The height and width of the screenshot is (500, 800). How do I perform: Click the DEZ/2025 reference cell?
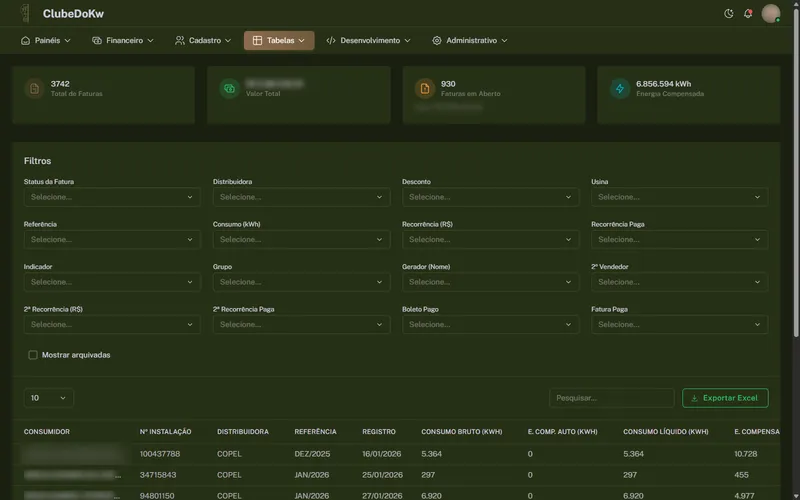point(312,454)
